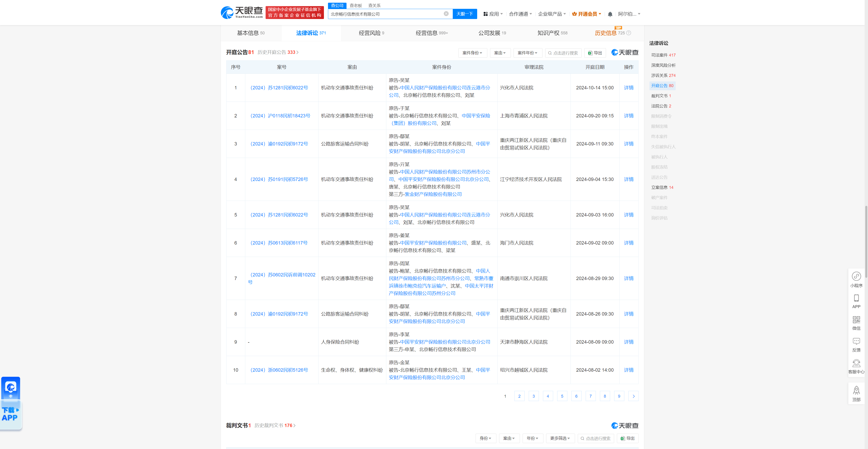
Task: Open the 合作通道 dropdown menu
Action: tap(520, 14)
